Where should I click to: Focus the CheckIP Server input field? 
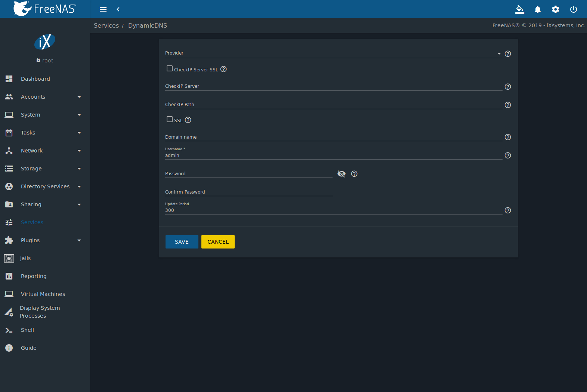334,86
